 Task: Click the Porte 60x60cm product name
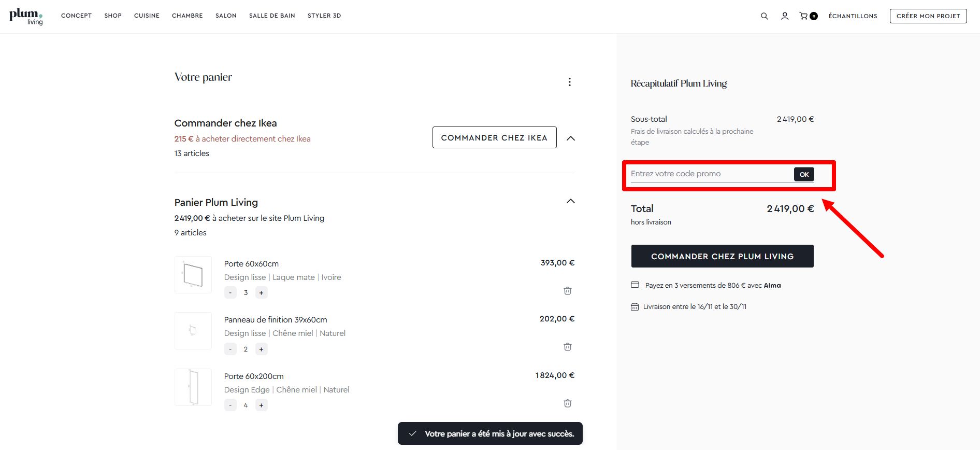(x=251, y=264)
